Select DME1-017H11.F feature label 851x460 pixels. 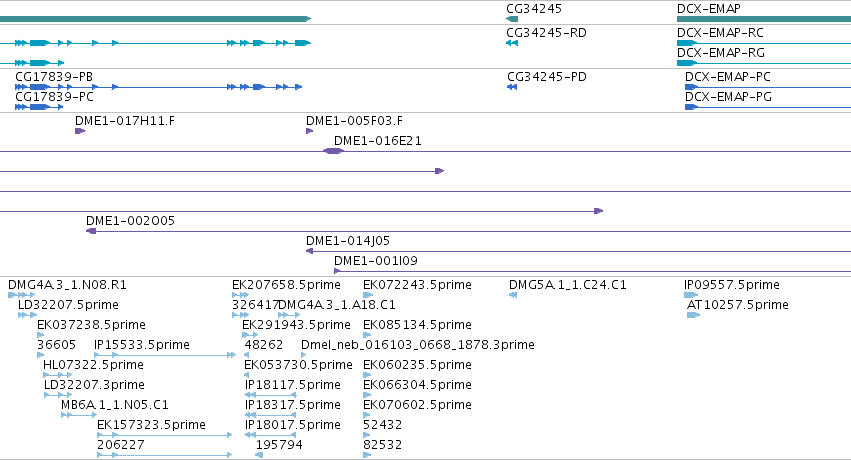coord(125,120)
